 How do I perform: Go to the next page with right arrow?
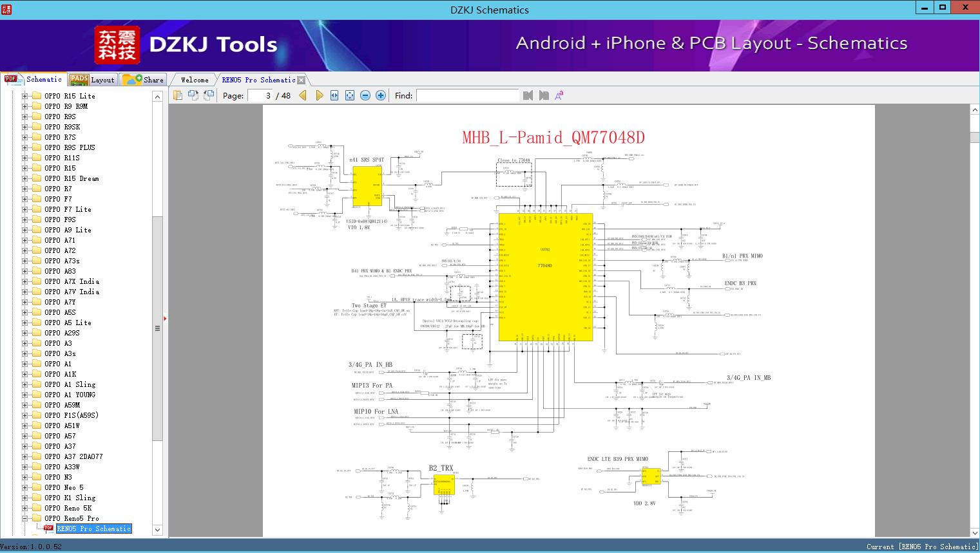tap(319, 95)
